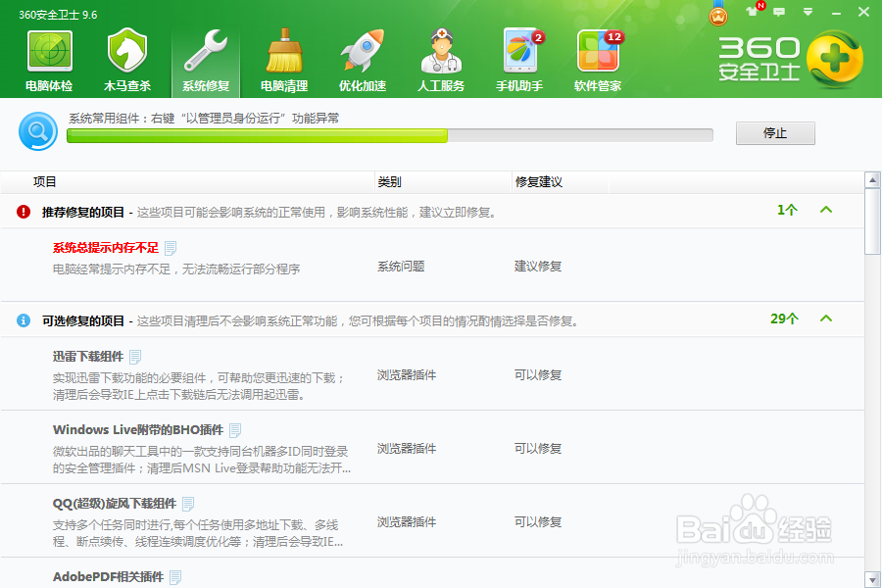The image size is (882, 588).
Task: Click 可以修复 for Windows Live BHO插件
Action: pyautogui.click(x=538, y=449)
